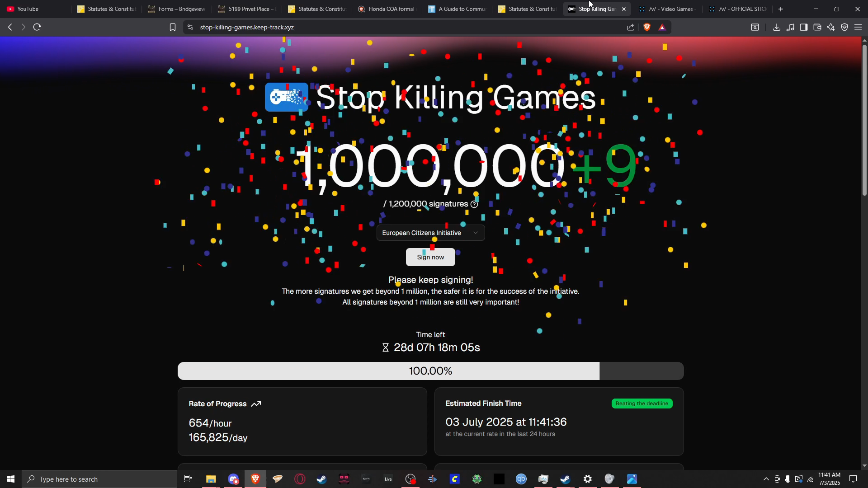Click the share page icon
Image resolution: width=868 pixels, height=488 pixels.
click(x=631, y=27)
